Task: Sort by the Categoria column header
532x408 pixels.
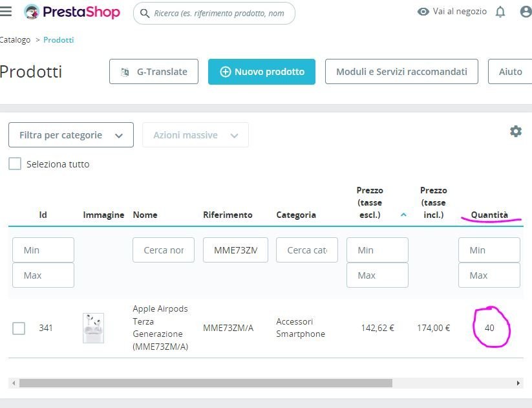Action: (296, 215)
